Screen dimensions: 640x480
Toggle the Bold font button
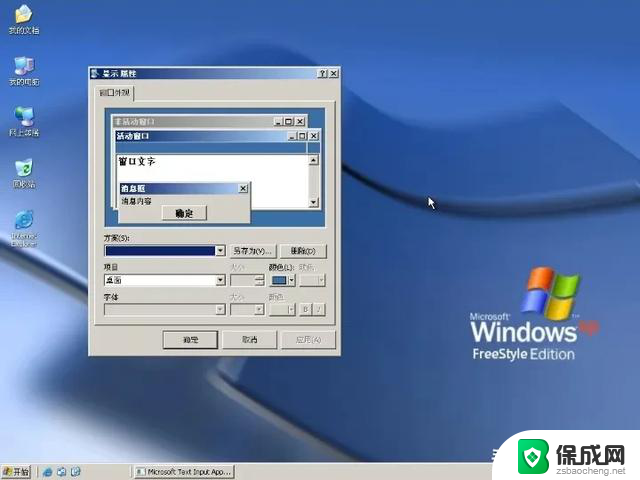point(305,310)
